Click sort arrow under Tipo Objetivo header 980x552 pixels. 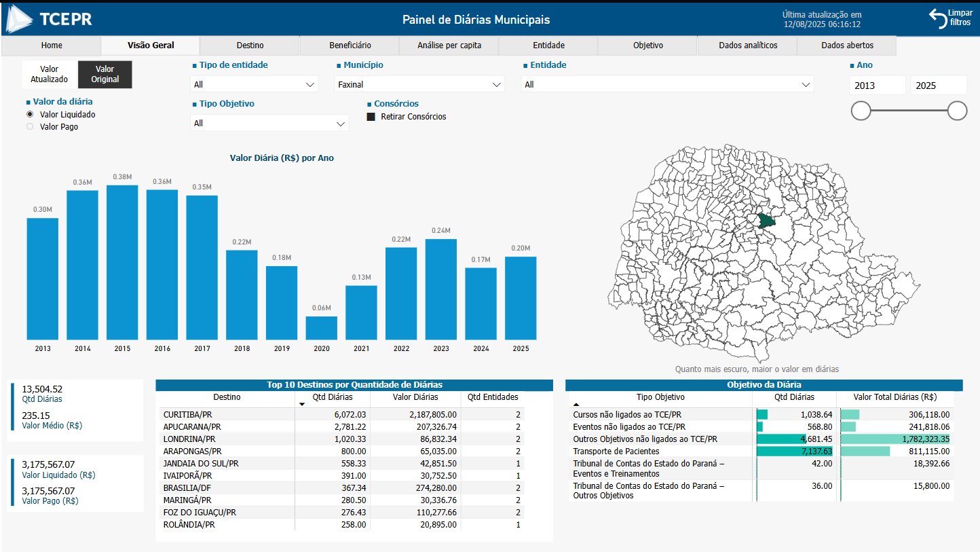click(576, 405)
